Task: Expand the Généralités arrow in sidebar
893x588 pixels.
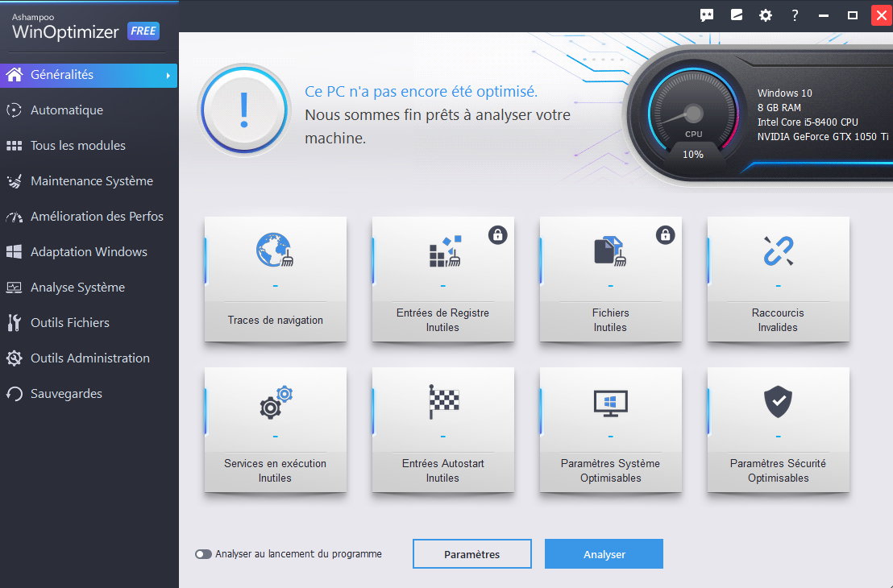Action: tap(168, 76)
